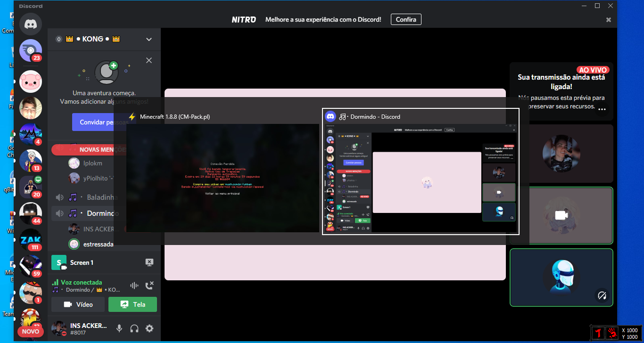Open the mustache server with 1 badge
The image size is (644, 343).
click(31, 292)
